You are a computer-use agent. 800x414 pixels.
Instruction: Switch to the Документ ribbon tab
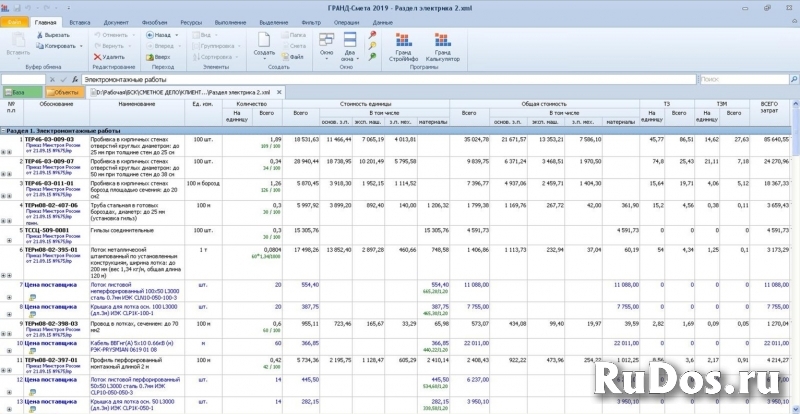point(115,21)
